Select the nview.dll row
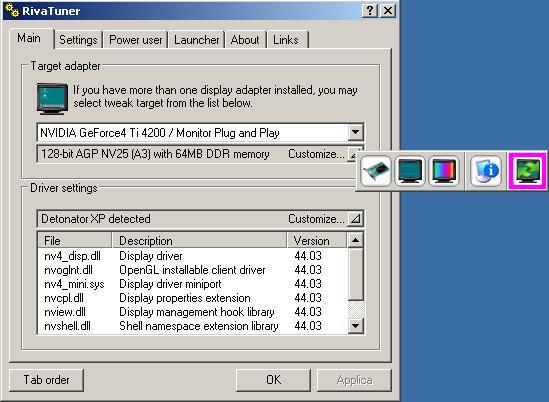The image size is (549, 402). click(x=193, y=312)
